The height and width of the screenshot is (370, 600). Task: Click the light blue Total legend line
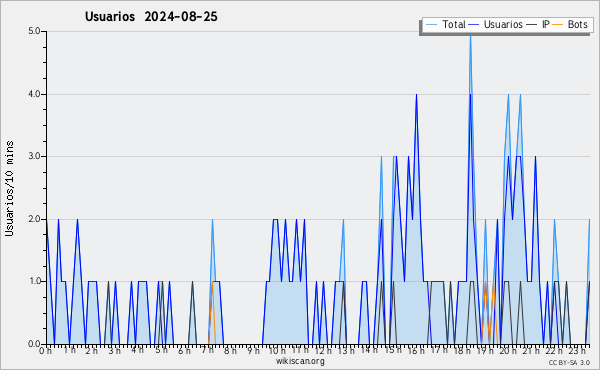432,25
